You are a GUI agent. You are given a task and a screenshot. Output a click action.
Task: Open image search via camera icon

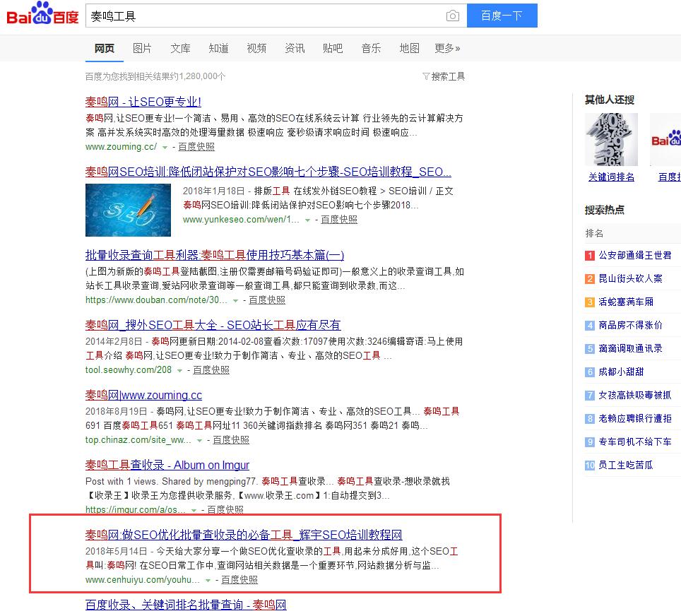(x=453, y=15)
